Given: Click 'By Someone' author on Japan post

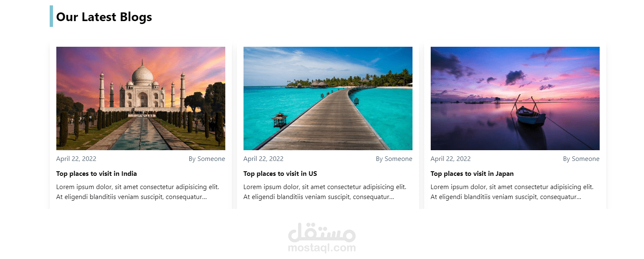Looking at the screenshot, I should [581, 159].
